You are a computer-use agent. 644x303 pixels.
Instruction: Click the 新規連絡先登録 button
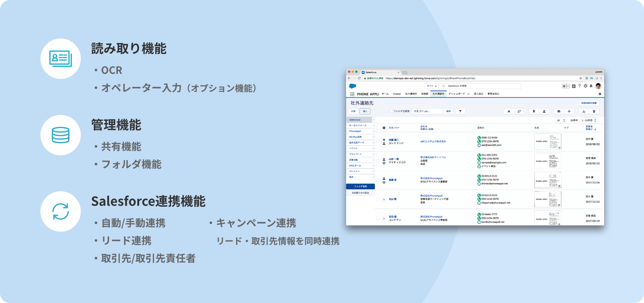tap(589, 103)
